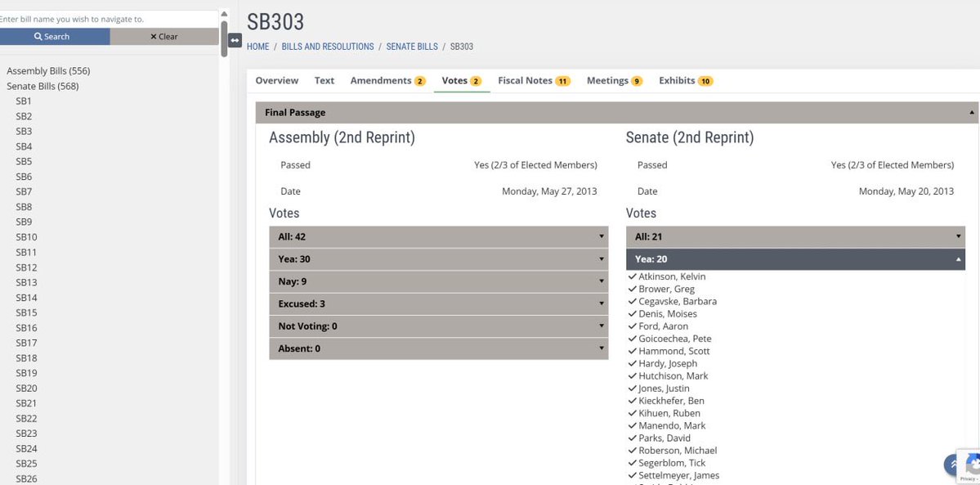Expand Senate All: 21 votes list
Image resolution: width=980 pixels, height=485 pixels.
point(795,236)
